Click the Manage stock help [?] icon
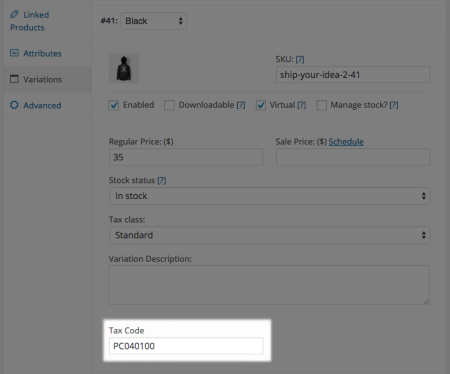450x374 pixels. coord(394,105)
